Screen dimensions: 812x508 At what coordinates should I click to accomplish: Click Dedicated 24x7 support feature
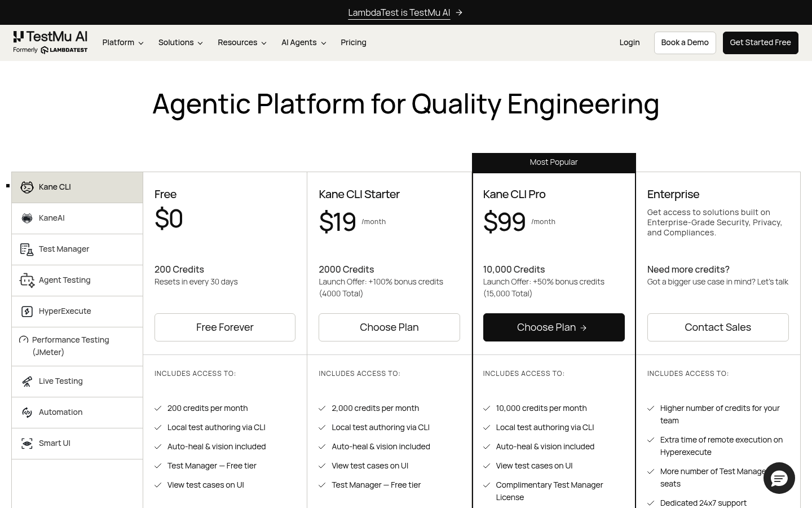[x=703, y=503]
